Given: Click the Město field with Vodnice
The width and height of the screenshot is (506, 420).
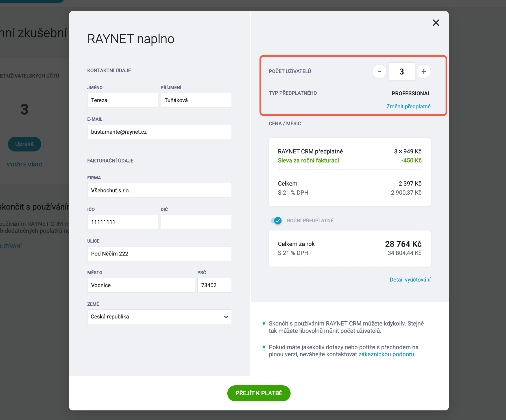Looking at the screenshot, I should pyautogui.click(x=141, y=285).
